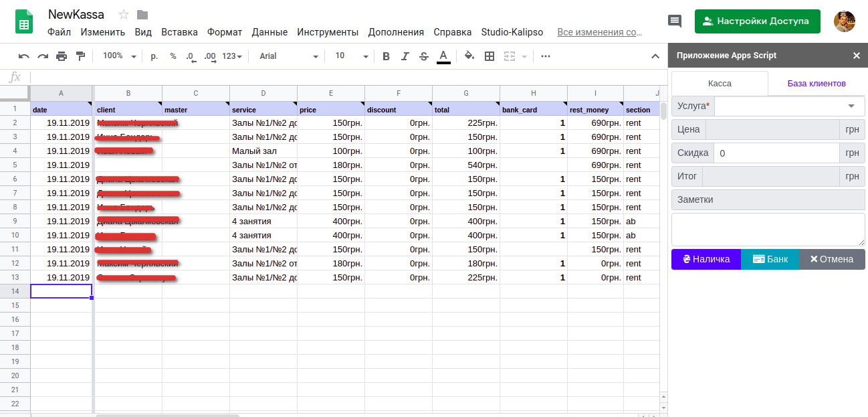The width and height of the screenshot is (868, 417).
Task: Activate the paint format roller
Action: 81,56
